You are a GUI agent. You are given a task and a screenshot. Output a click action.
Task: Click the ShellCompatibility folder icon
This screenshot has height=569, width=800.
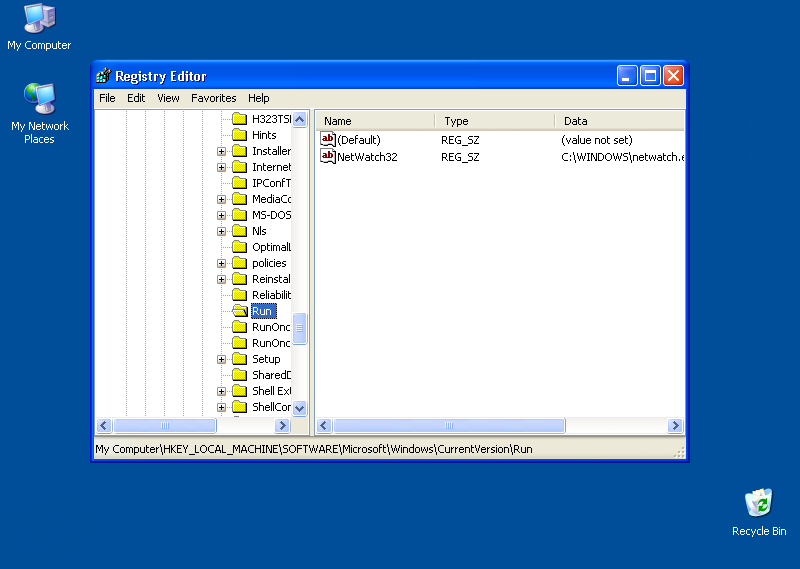pos(239,407)
